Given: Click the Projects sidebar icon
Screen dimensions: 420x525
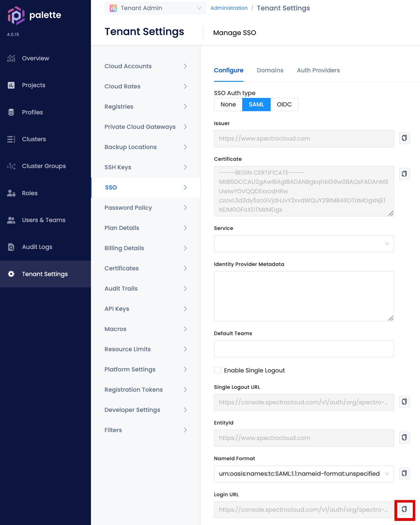Looking at the screenshot, I should [x=11, y=85].
